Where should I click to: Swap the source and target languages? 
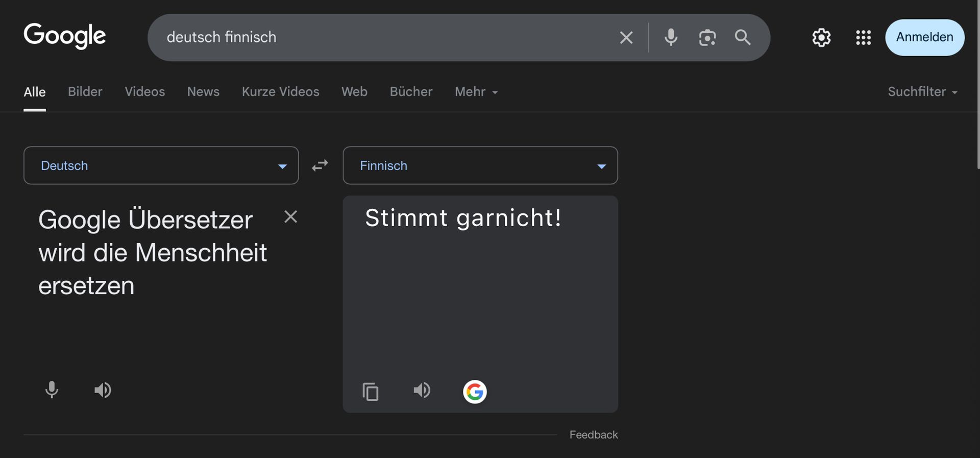point(320,165)
